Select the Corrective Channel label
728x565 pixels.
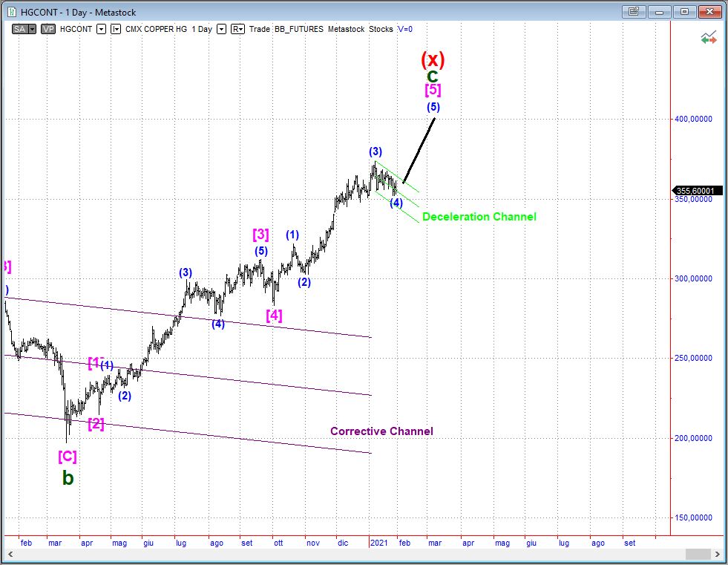click(x=381, y=431)
